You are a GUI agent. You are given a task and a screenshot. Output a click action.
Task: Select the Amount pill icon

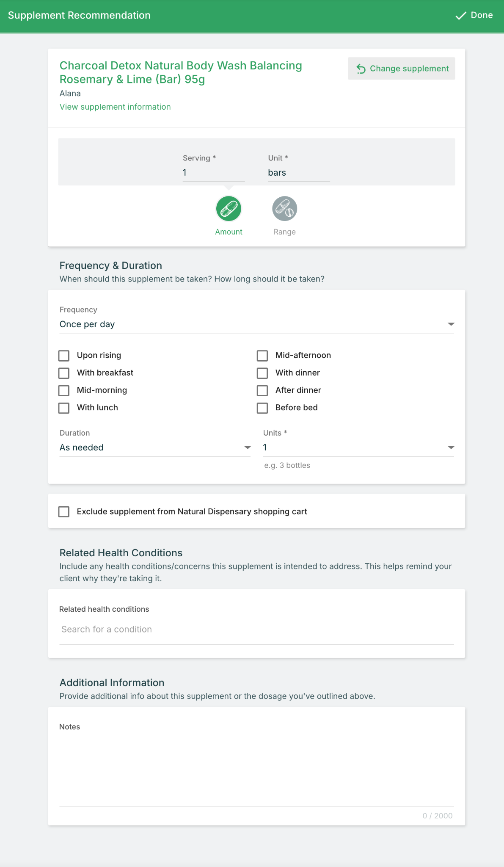pyautogui.click(x=229, y=209)
